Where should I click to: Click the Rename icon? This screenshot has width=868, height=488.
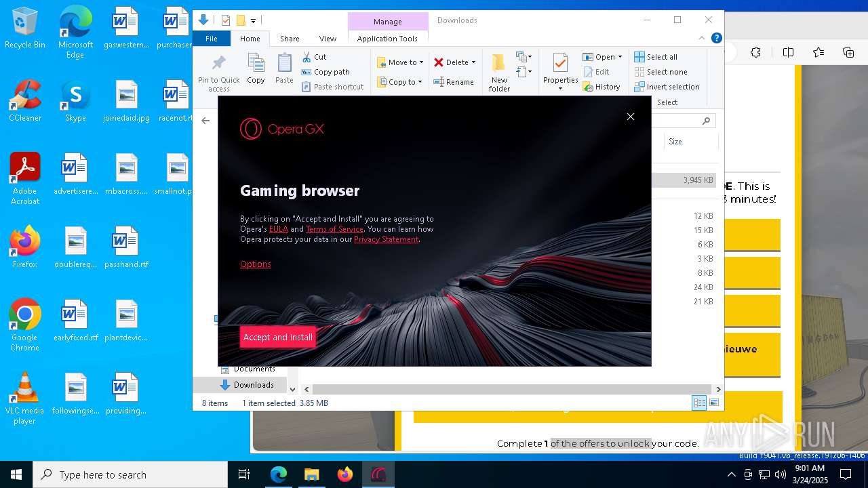(439, 82)
